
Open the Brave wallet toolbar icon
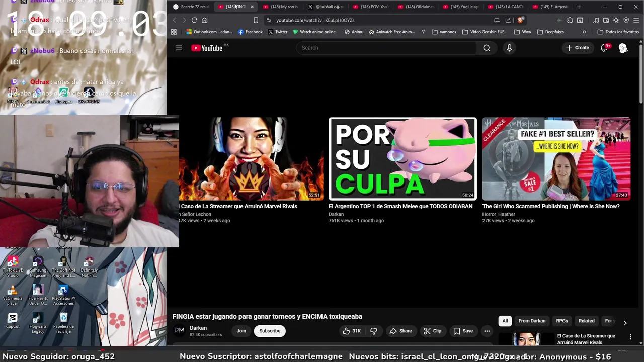[606, 20]
